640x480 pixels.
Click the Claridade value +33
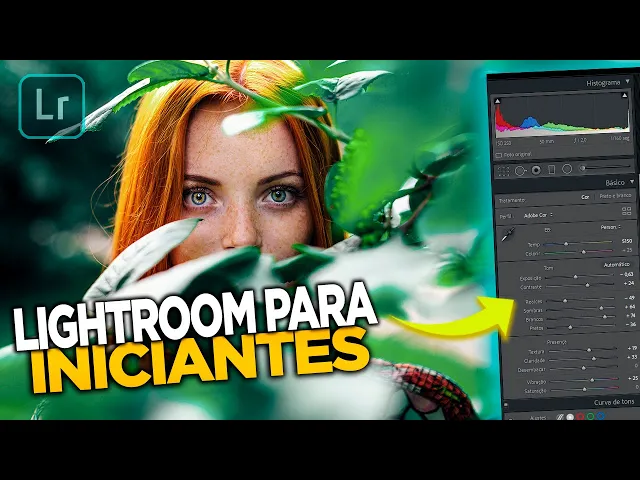633,357
